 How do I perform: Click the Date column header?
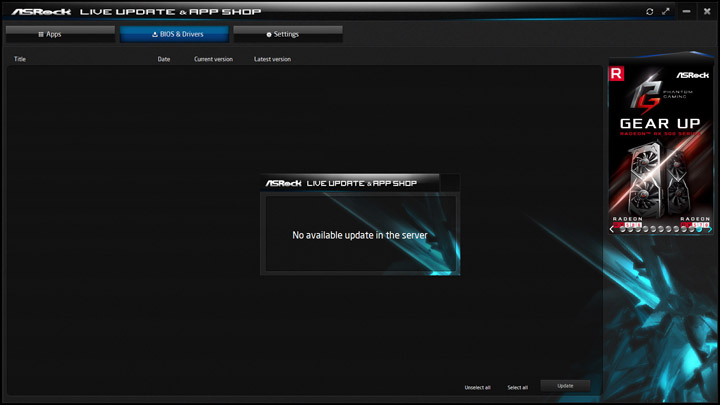coord(164,59)
